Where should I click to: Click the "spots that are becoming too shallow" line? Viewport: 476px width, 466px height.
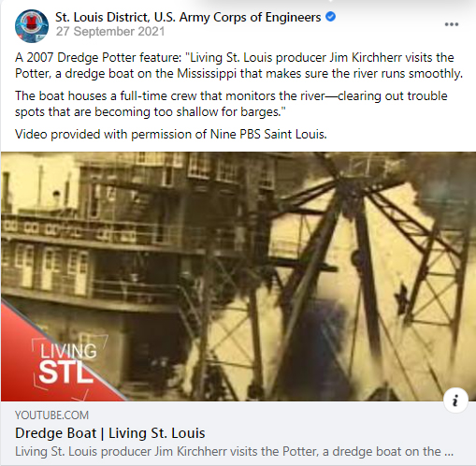click(151, 111)
